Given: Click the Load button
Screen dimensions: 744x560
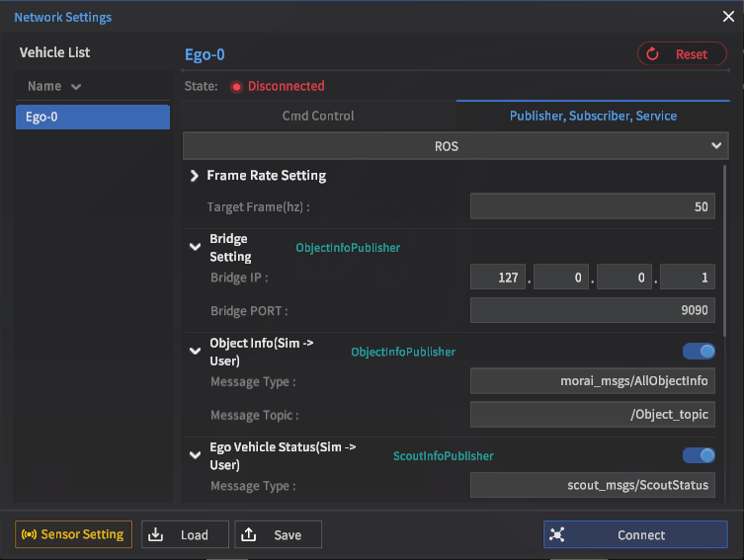Looking at the screenshot, I should pos(185,534).
